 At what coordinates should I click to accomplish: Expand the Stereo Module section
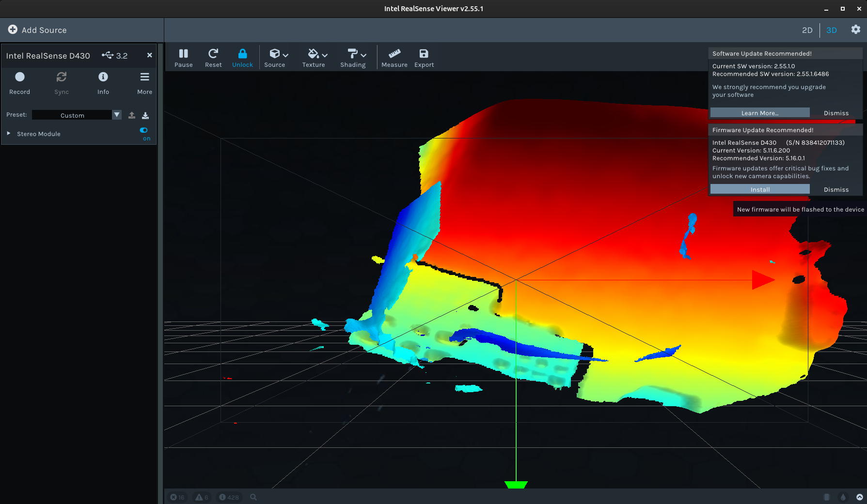pos(9,133)
